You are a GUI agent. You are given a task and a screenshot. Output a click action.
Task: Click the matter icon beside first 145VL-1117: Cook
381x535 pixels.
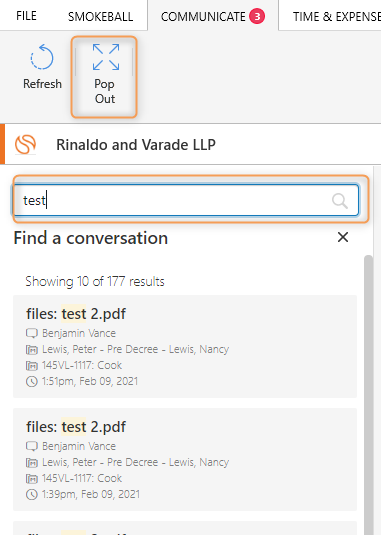point(32,366)
